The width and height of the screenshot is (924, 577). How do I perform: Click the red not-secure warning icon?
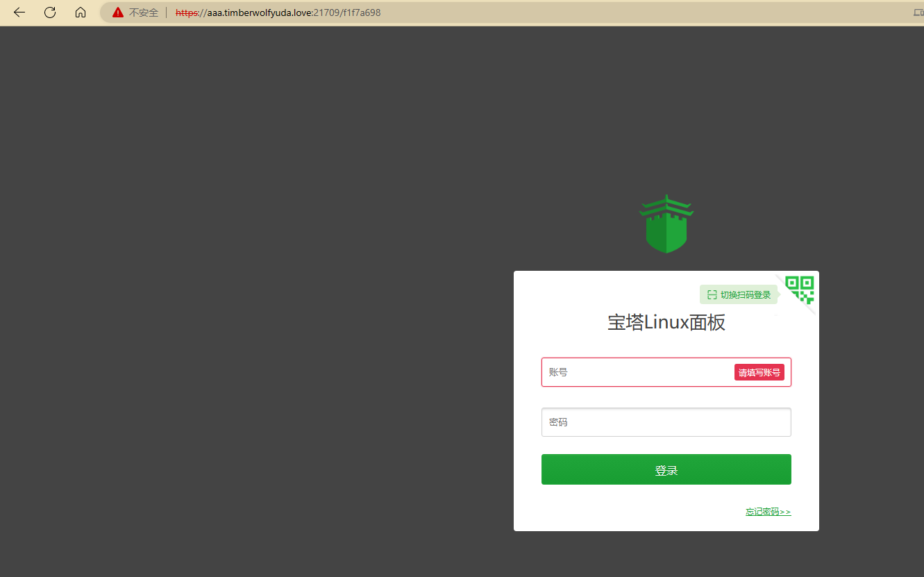pyautogui.click(x=118, y=12)
